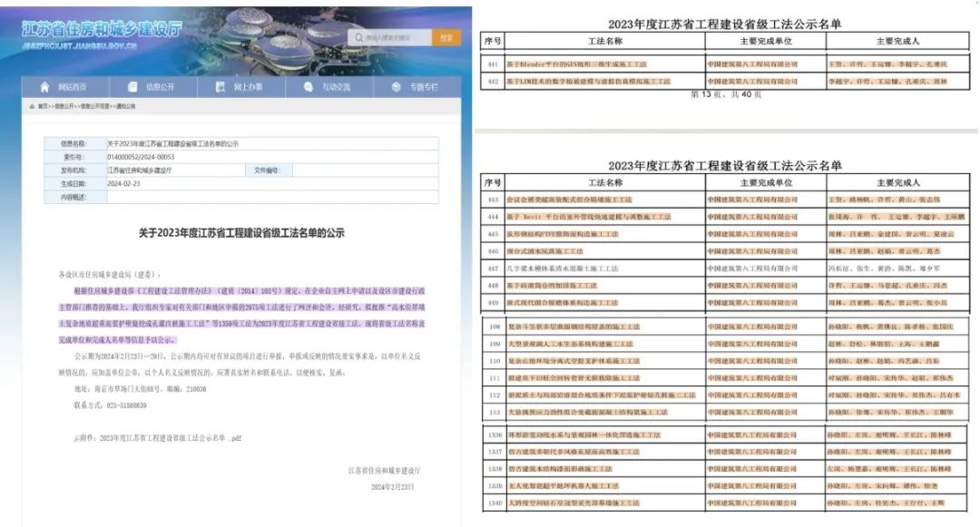
Task: Click the empty 文件编号 value cell
Action: click(x=365, y=171)
